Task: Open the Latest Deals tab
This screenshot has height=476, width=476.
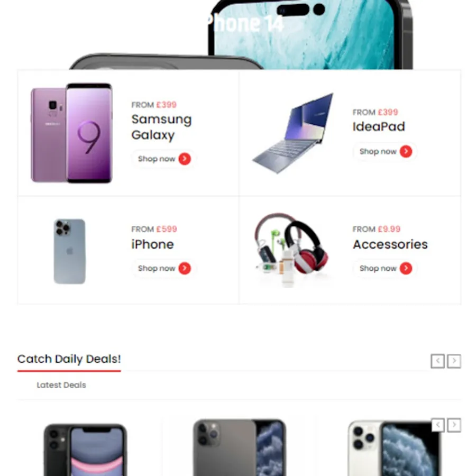Action: point(61,385)
